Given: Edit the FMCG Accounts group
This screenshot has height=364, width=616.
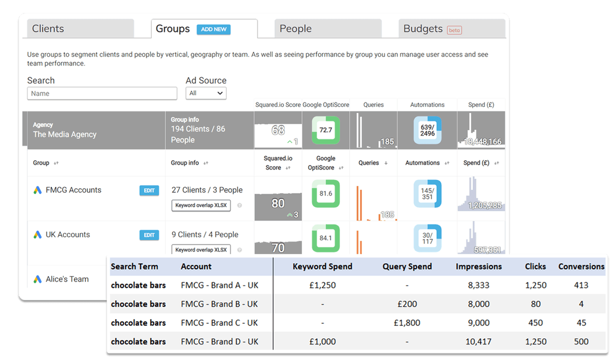Looking at the screenshot, I should click(150, 190).
